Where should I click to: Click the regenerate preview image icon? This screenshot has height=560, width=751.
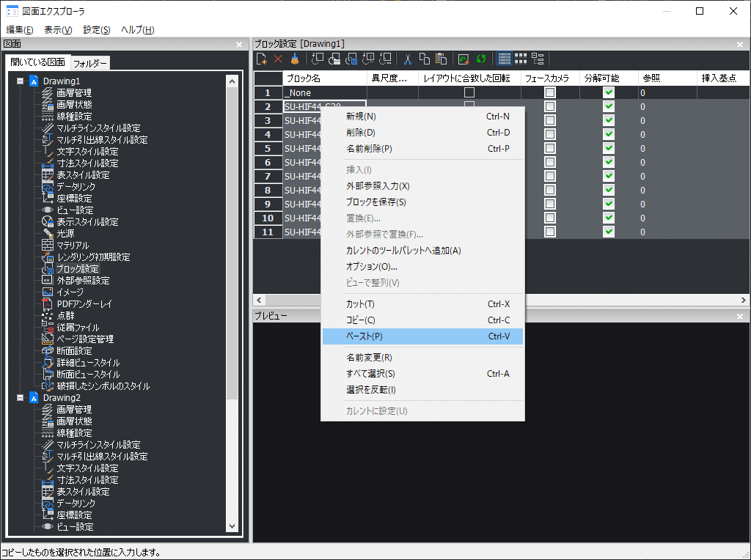[x=464, y=59]
